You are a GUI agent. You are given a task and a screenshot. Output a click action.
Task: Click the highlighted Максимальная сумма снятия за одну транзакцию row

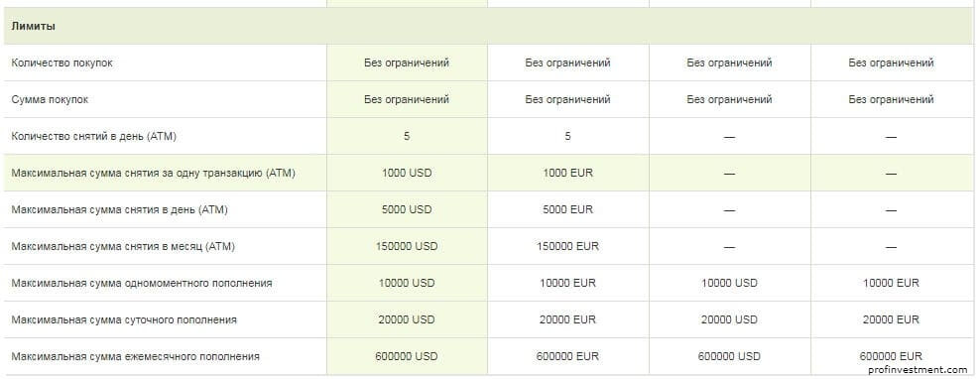tap(487, 174)
